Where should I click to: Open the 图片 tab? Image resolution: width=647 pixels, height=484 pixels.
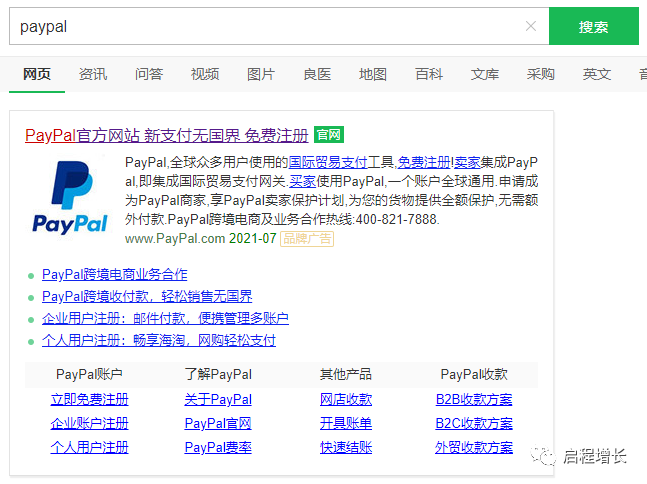[261, 74]
